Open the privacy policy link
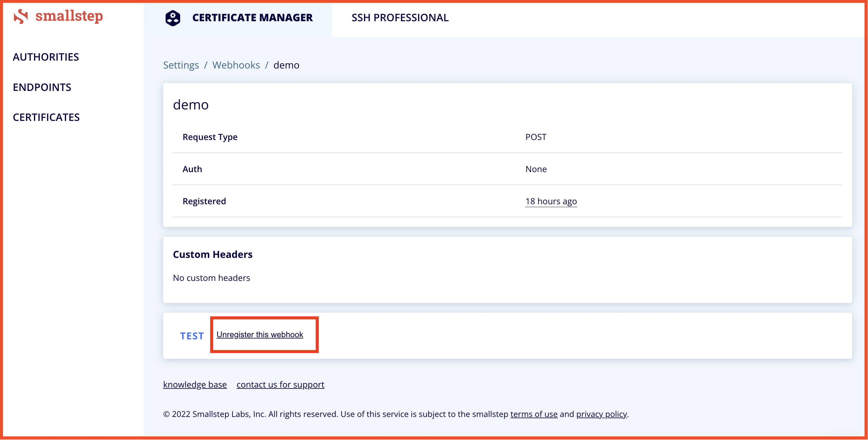868x440 pixels. [601, 414]
